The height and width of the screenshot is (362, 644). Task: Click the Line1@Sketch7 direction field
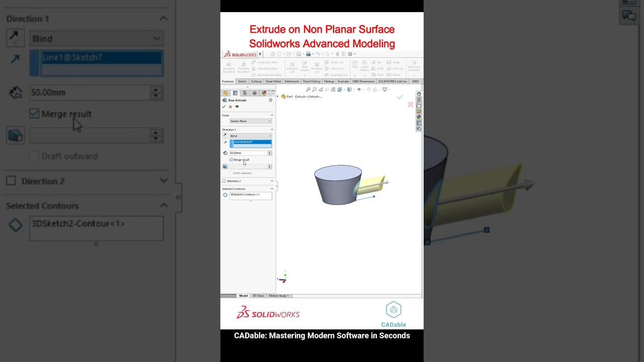(x=251, y=144)
